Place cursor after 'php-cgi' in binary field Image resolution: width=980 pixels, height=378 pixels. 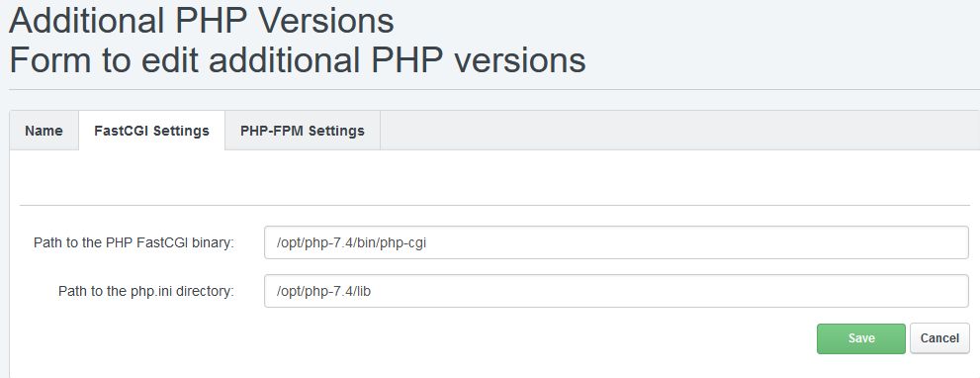point(428,242)
